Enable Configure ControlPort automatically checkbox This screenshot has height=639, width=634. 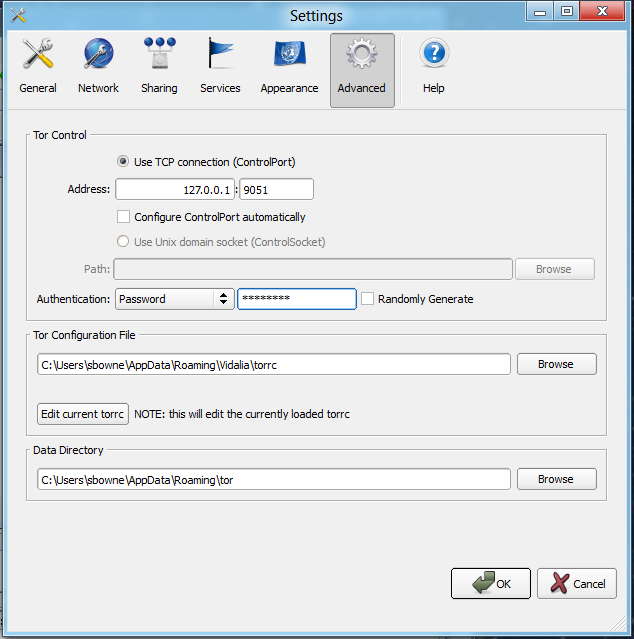(x=123, y=216)
